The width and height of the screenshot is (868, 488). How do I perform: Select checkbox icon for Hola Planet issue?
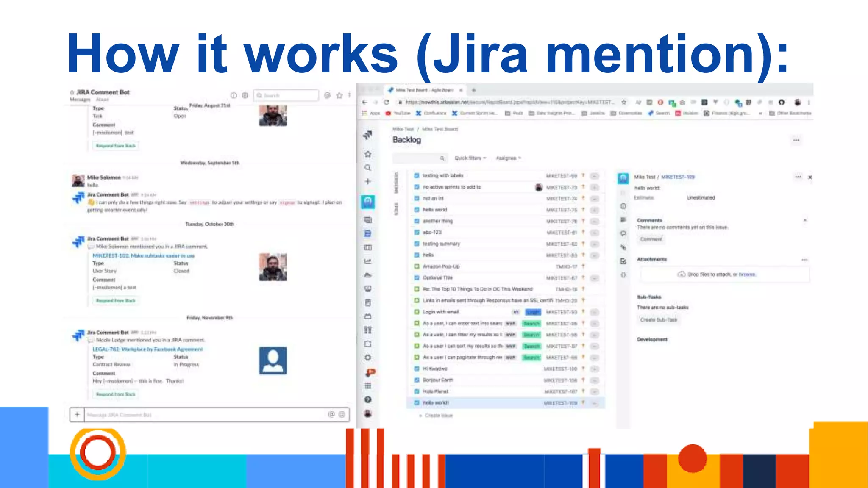[x=417, y=391]
